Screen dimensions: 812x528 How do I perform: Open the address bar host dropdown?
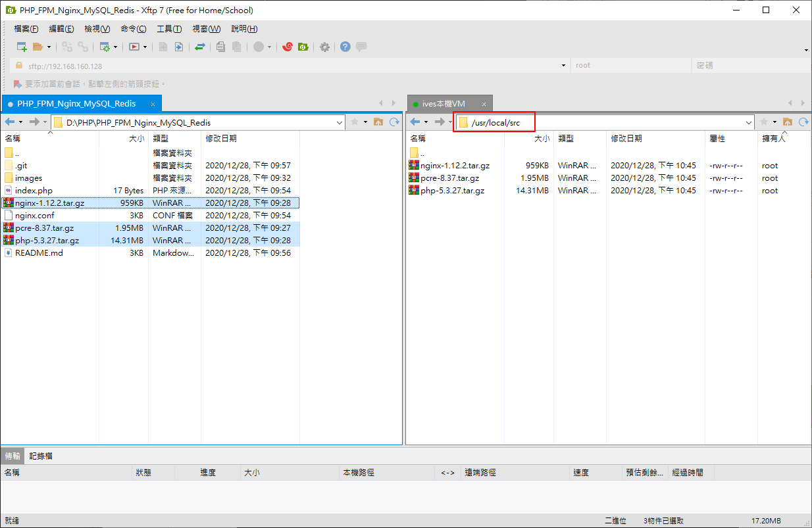(x=564, y=66)
